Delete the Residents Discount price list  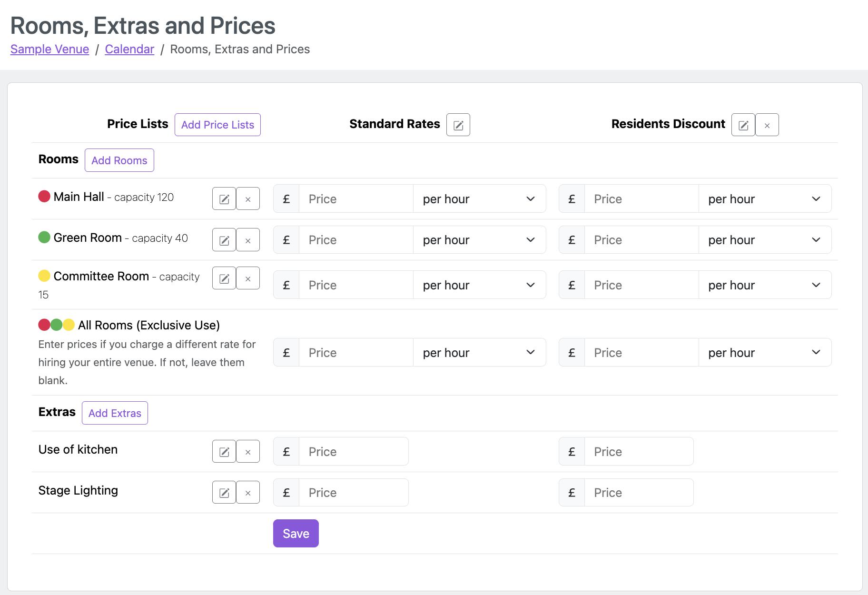(x=767, y=125)
